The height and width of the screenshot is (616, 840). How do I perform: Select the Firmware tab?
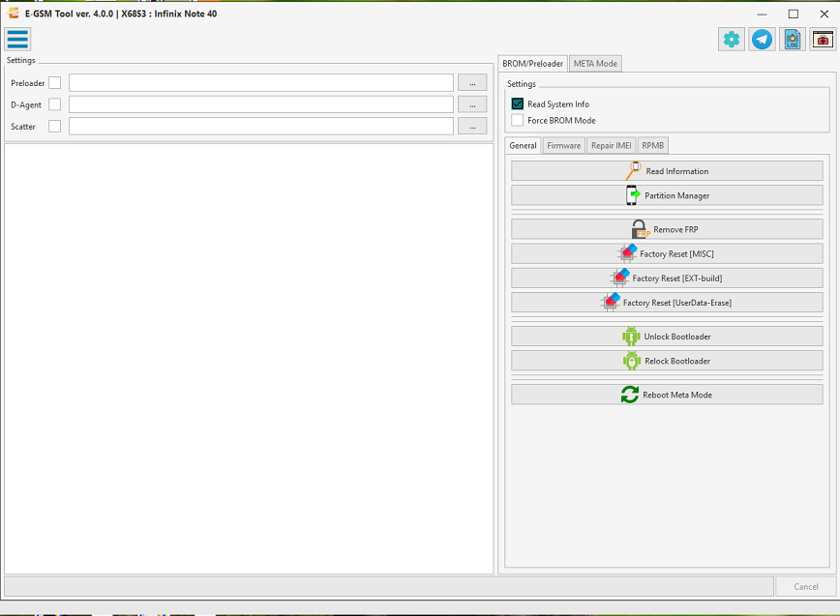point(563,146)
